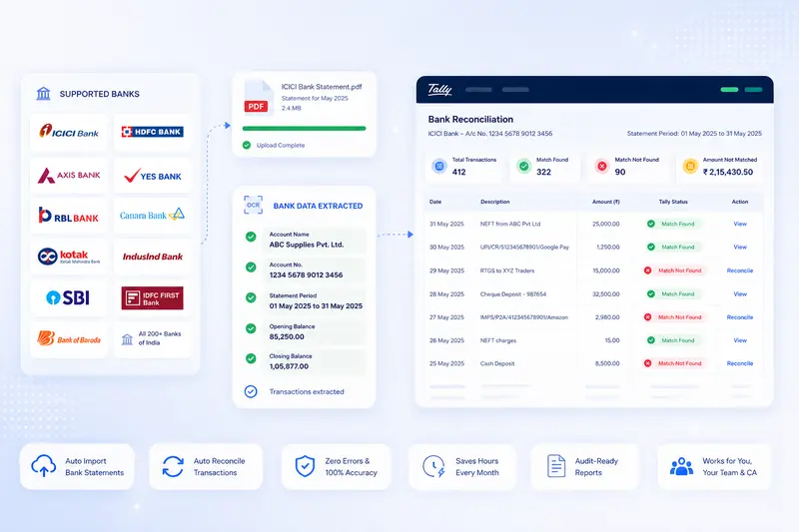This screenshot has width=799, height=532.
Task: Click the account number 1234 5678 9012 3456 field
Action: tap(306, 274)
